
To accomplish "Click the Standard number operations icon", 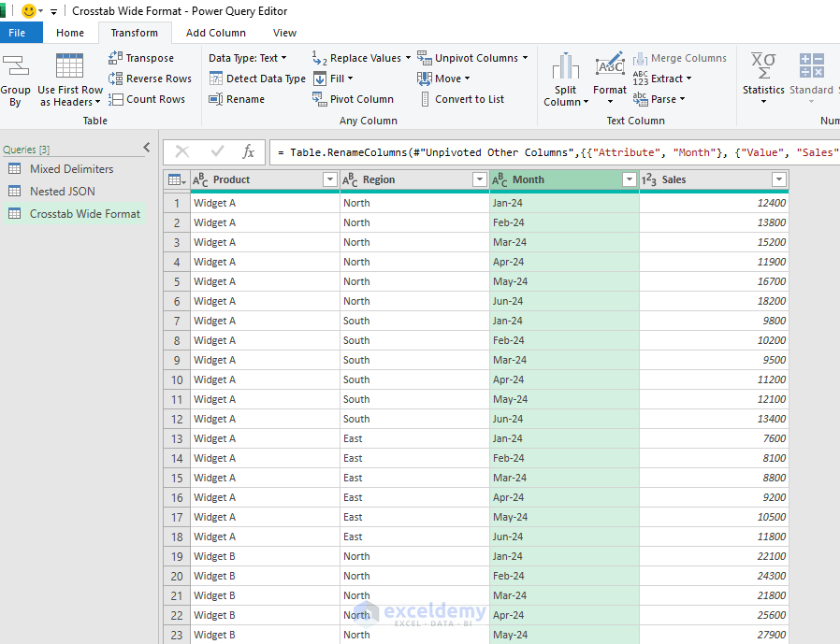I will 812,65.
